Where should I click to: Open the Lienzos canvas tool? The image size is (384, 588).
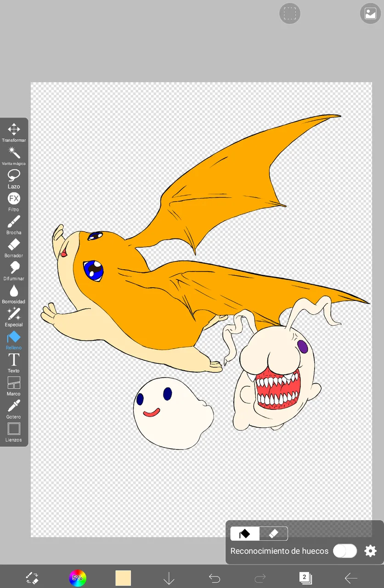[x=14, y=432]
